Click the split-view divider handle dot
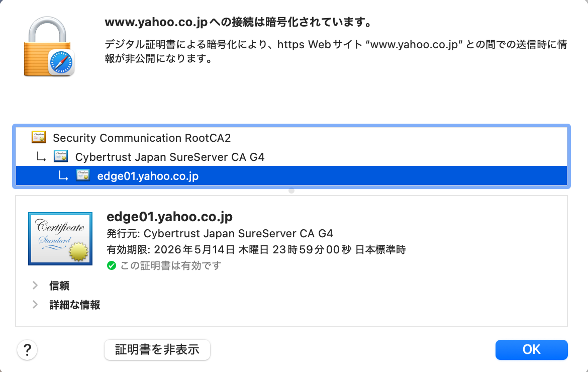The height and width of the screenshot is (372, 588). pos(291,191)
